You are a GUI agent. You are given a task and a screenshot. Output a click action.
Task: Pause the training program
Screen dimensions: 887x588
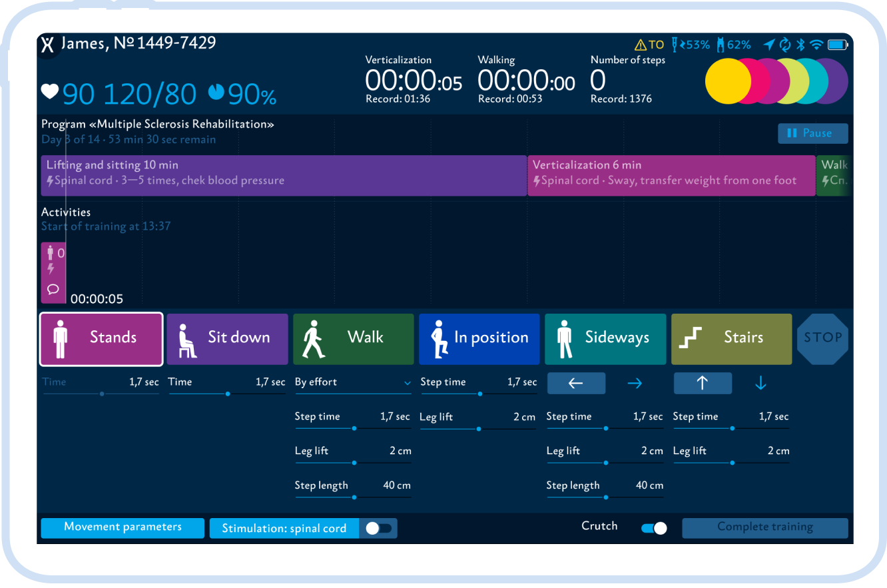pyautogui.click(x=812, y=133)
